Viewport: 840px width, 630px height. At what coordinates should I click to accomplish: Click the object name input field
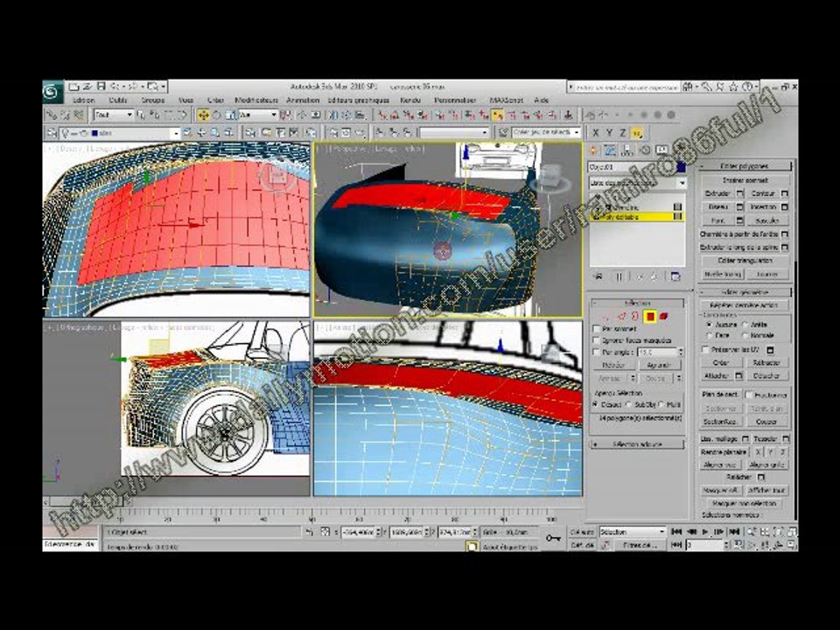pyautogui.click(x=632, y=167)
